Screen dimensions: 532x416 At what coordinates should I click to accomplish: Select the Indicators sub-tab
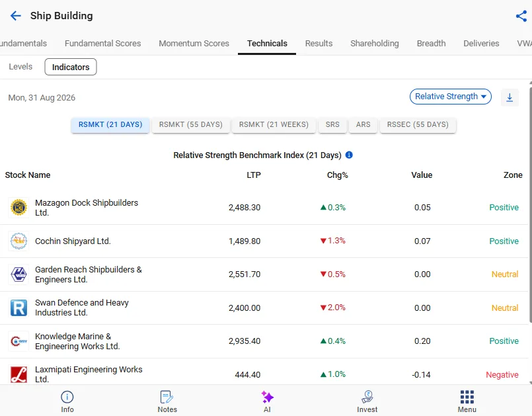(x=71, y=67)
